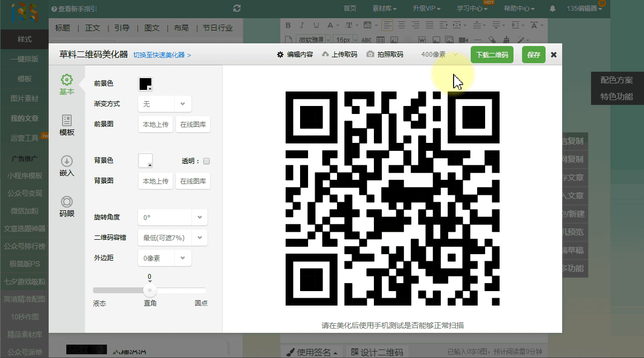Expand the 外边距 pixel dropdown
The height and width of the screenshot is (358, 644).
[182, 258]
